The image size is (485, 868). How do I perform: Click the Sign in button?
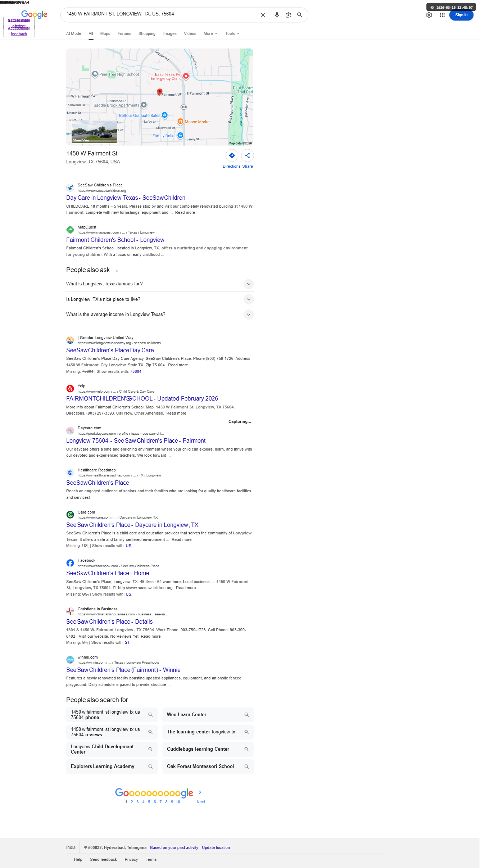(x=461, y=15)
